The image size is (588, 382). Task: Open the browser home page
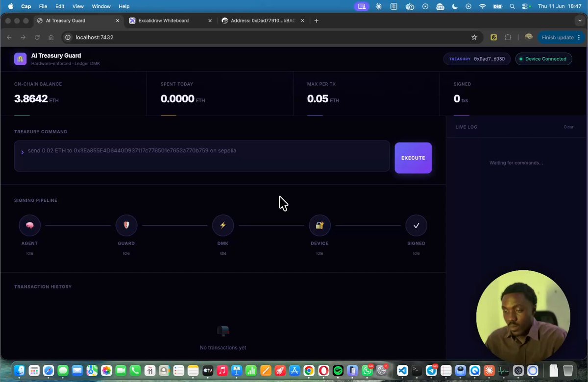pyautogui.click(x=51, y=37)
